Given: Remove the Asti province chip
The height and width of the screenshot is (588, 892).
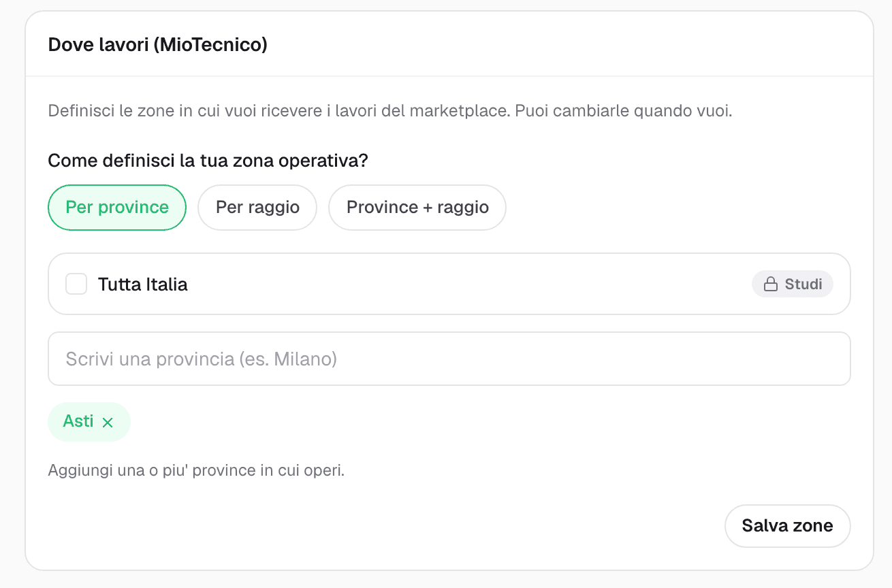Looking at the screenshot, I should [x=108, y=423].
